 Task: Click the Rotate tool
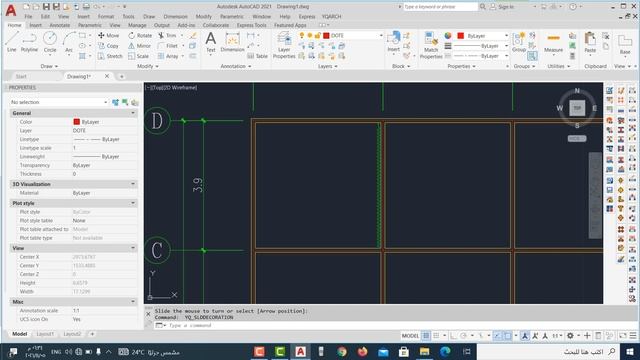pyautogui.click(x=140, y=36)
